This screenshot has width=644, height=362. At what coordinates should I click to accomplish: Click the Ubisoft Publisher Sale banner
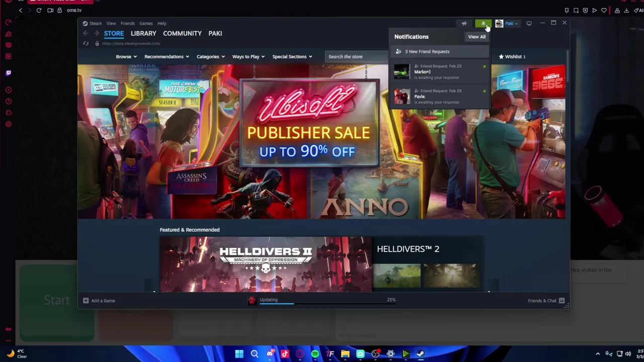[x=321, y=142]
